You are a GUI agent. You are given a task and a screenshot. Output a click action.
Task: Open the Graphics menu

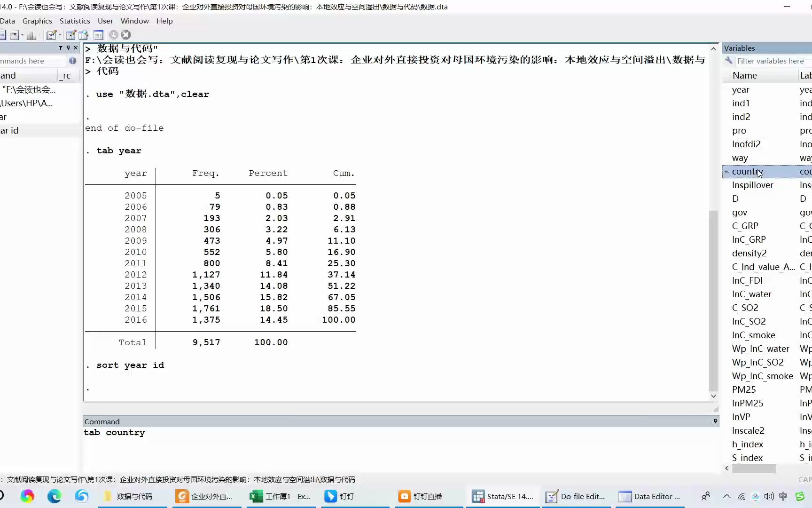click(37, 21)
